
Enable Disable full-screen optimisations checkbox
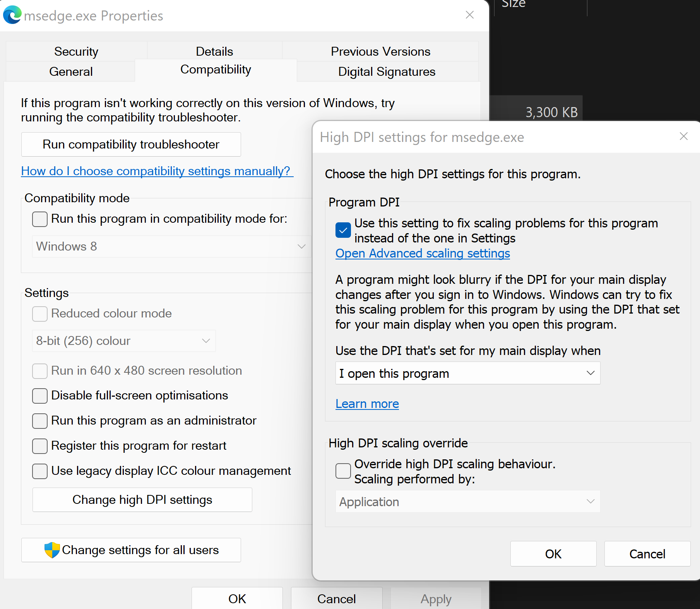40,396
